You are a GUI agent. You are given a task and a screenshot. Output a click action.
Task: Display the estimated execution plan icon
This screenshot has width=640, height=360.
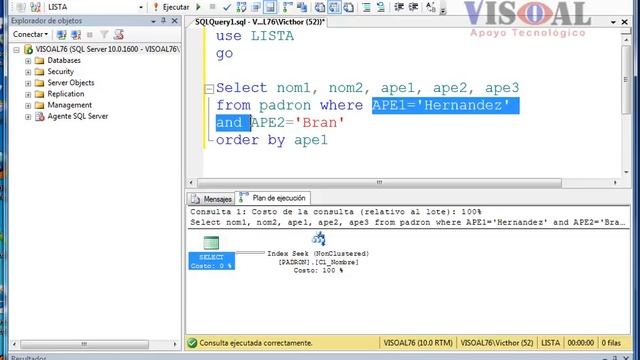[x=241, y=7]
